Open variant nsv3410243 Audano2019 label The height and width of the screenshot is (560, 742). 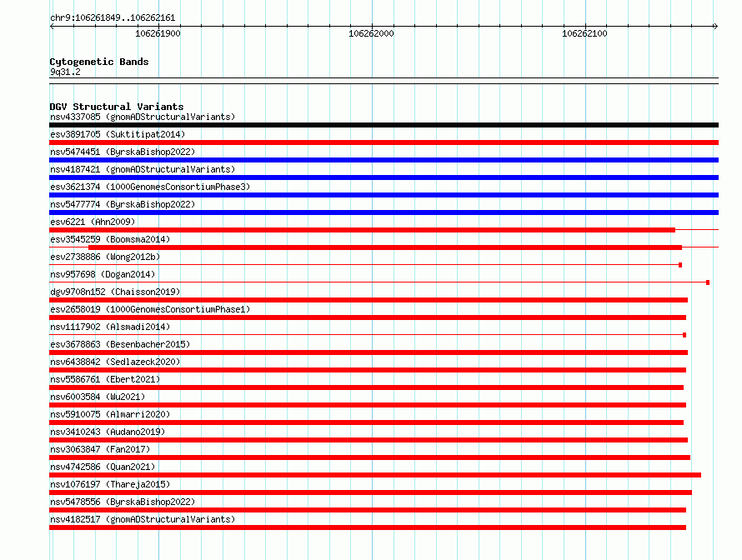[x=108, y=432]
